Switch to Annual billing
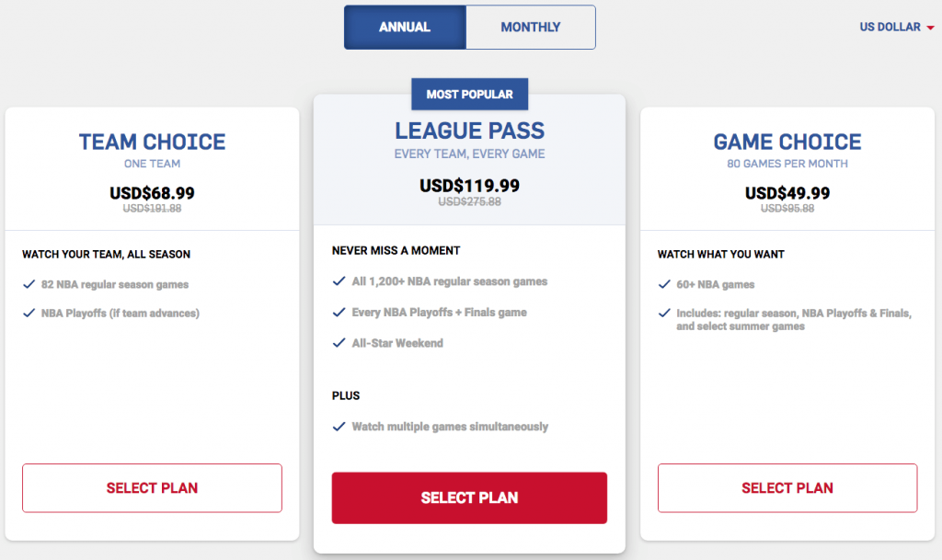942x560 pixels. pos(405,28)
